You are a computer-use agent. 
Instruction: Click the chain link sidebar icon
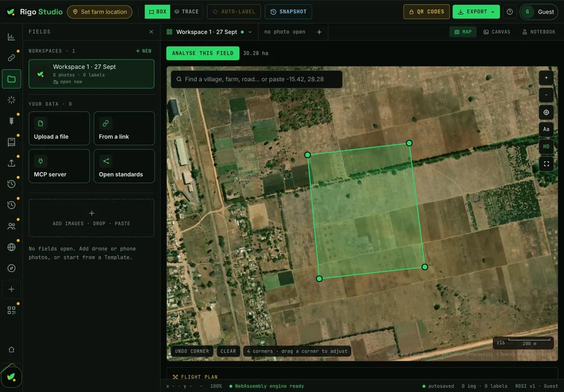11,58
